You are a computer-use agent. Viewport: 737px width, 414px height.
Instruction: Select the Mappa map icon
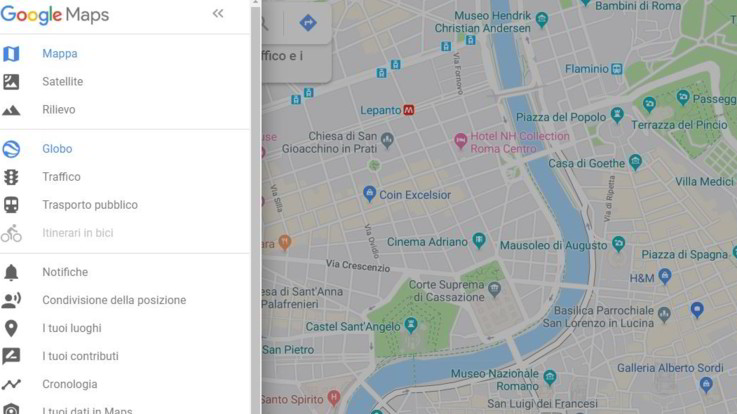[x=11, y=54]
